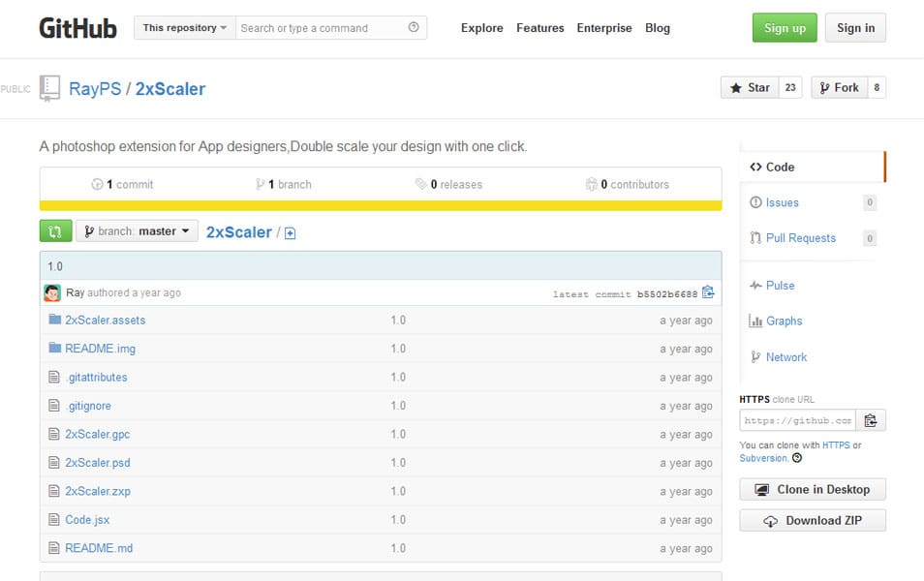Star the repository
This screenshot has width=924, height=581.
tap(750, 88)
